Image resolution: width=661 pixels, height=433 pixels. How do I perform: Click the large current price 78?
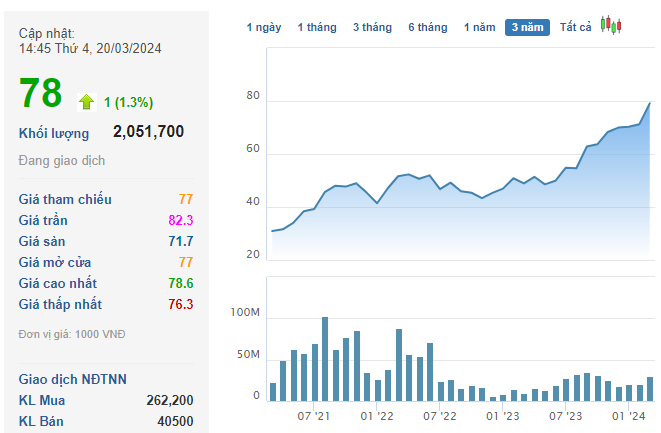pyautogui.click(x=40, y=94)
